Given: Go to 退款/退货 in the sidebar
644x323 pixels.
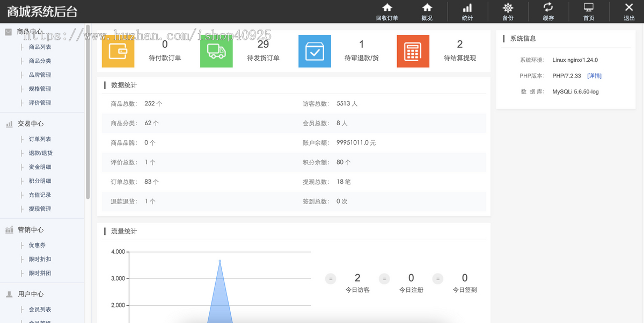Looking at the screenshot, I should click(x=41, y=153).
